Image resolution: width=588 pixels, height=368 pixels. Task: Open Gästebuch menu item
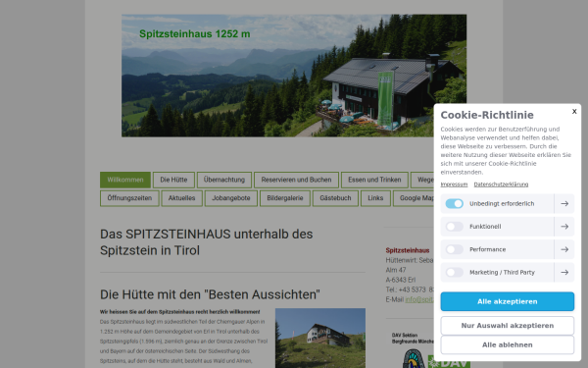pyautogui.click(x=335, y=198)
